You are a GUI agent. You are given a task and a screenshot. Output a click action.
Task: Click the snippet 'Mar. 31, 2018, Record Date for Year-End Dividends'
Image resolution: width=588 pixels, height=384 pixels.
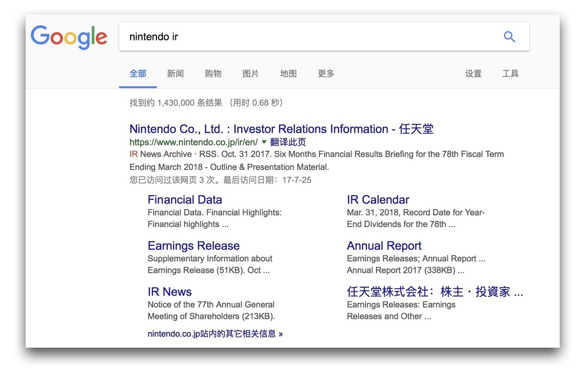pyautogui.click(x=416, y=218)
